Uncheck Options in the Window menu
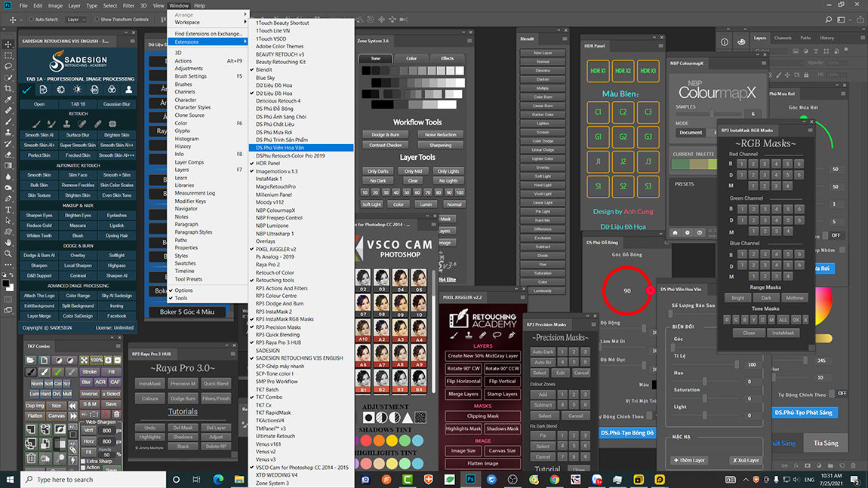868x488 pixels. pyautogui.click(x=183, y=290)
